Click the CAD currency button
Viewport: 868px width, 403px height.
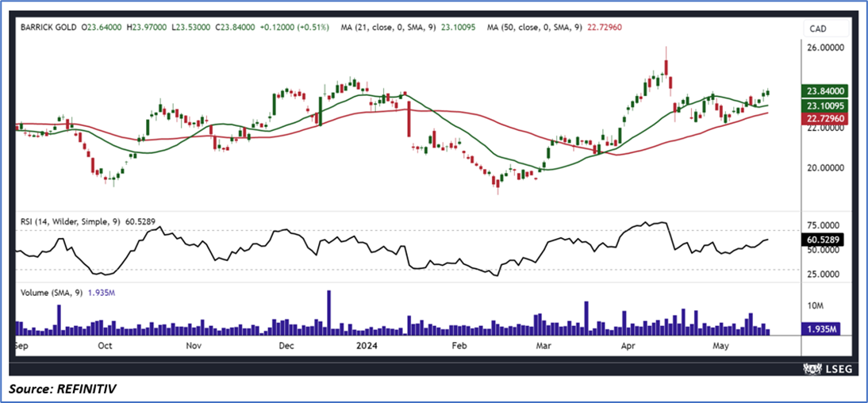click(x=826, y=29)
